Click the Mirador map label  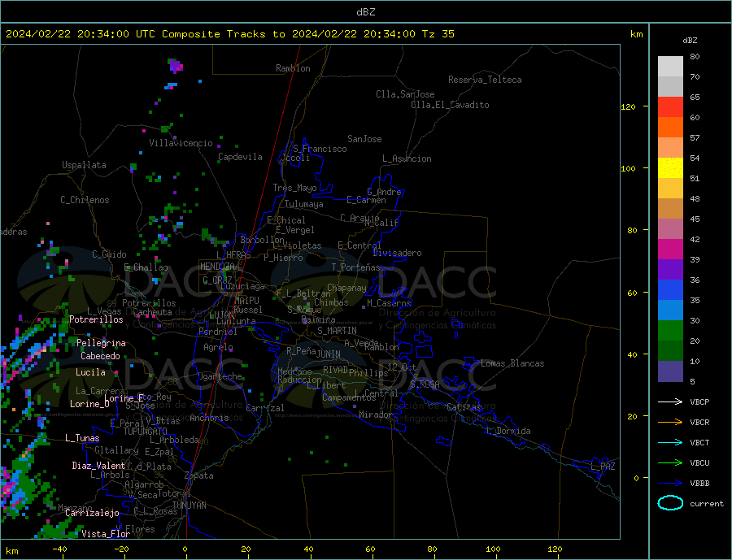[x=376, y=415]
